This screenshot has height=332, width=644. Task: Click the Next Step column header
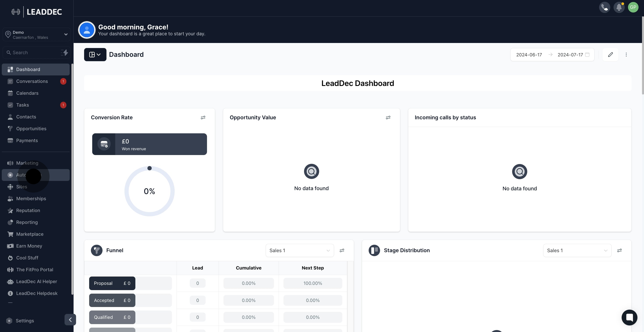tap(313, 268)
